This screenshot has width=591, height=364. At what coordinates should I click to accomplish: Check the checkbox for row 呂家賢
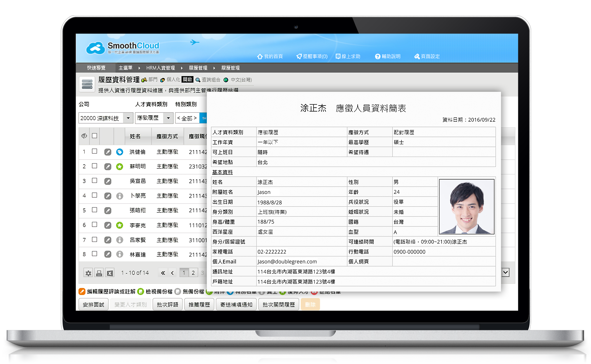pyautogui.click(x=94, y=240)
